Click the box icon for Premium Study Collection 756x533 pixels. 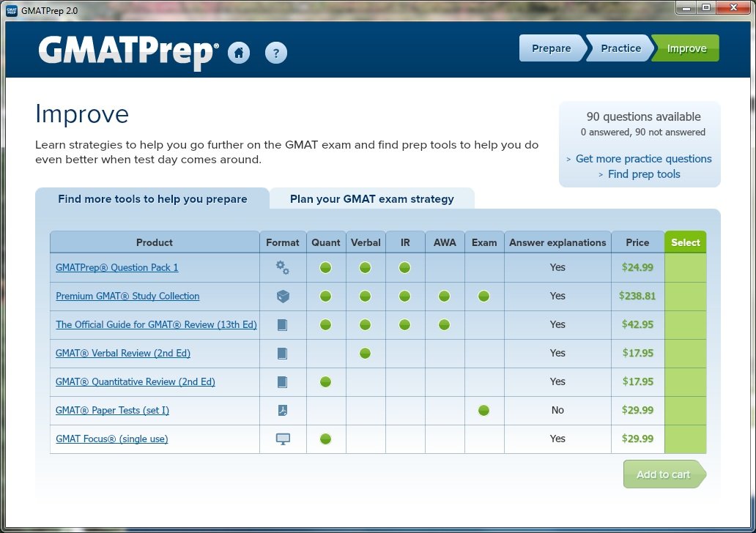[283, 297]
